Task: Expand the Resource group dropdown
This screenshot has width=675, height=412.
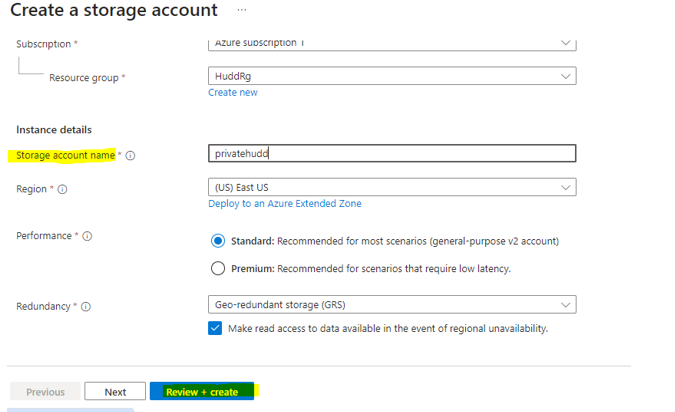Action: click(390, 76)
